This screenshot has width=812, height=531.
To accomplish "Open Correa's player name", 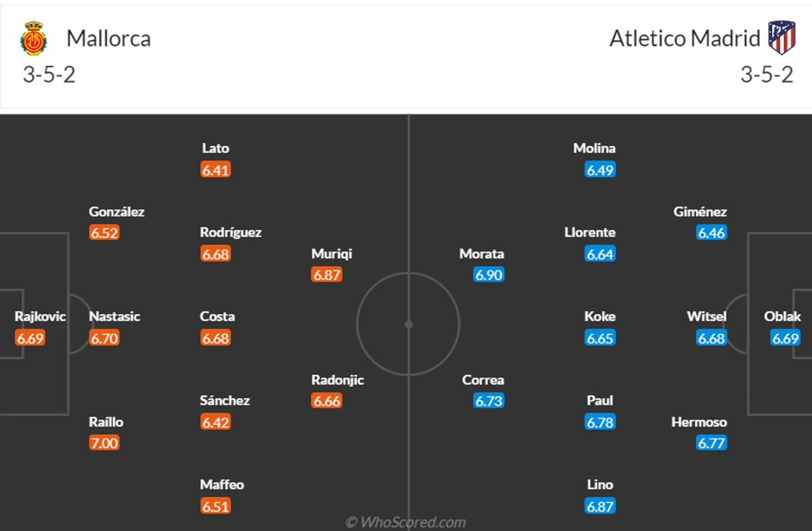I will 483,380.
